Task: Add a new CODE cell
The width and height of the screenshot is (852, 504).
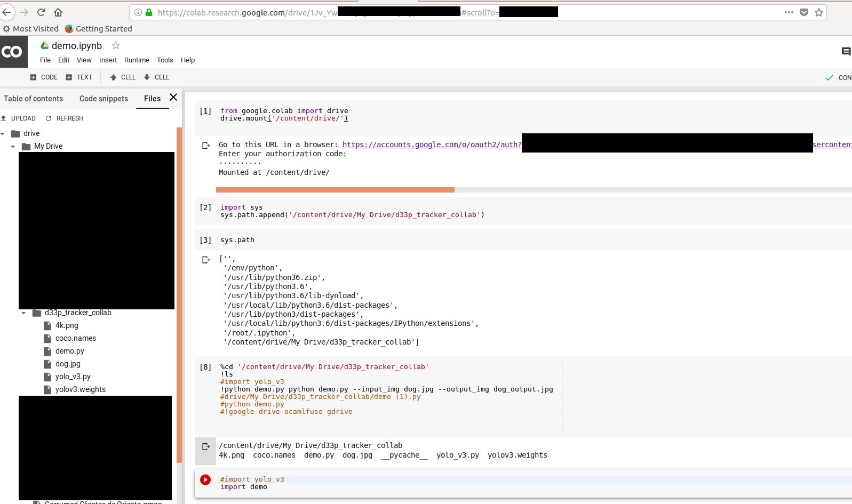Action: 44,77
